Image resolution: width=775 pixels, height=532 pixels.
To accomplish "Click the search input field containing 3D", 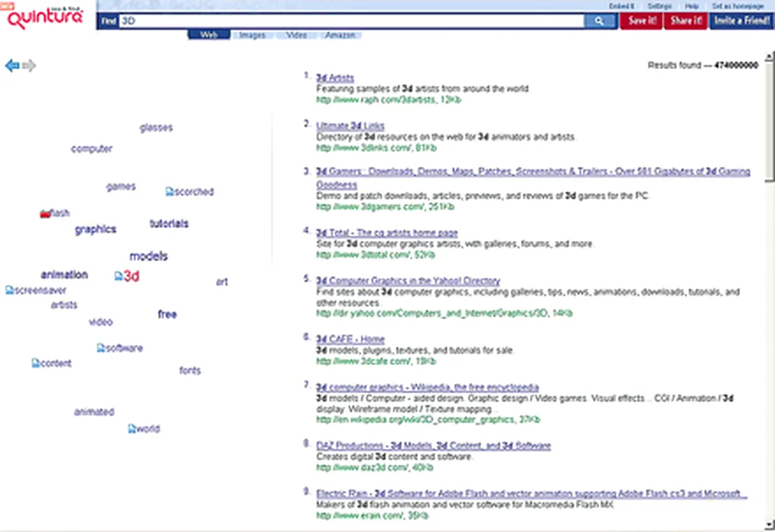I will (352, 21).
